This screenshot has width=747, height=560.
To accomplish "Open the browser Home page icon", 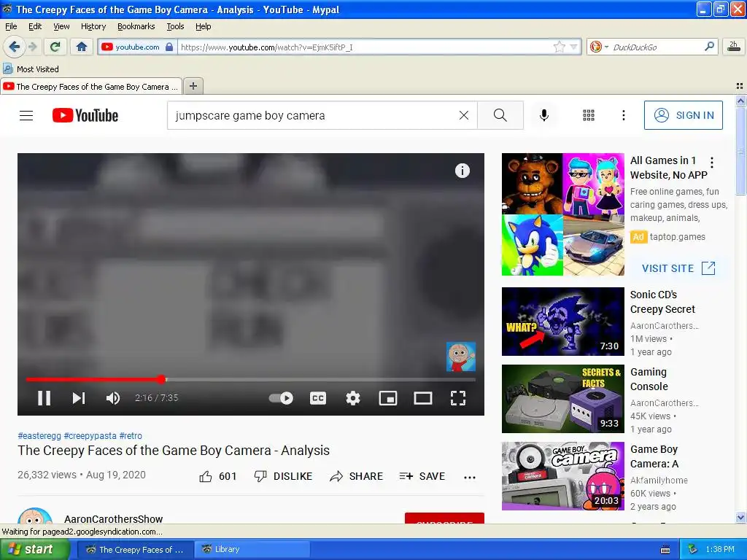I will [x=82, y=47].
